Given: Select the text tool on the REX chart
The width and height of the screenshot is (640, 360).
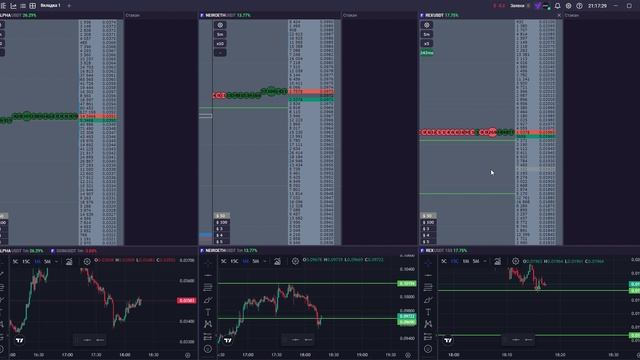Looking at the screenshot, I should pos(428,312).
